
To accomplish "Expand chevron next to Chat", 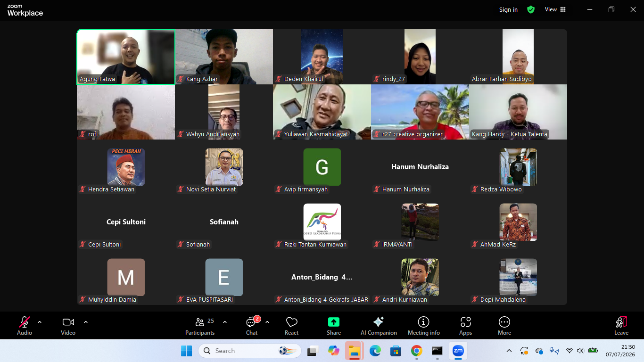I will [x=267, y=322].
